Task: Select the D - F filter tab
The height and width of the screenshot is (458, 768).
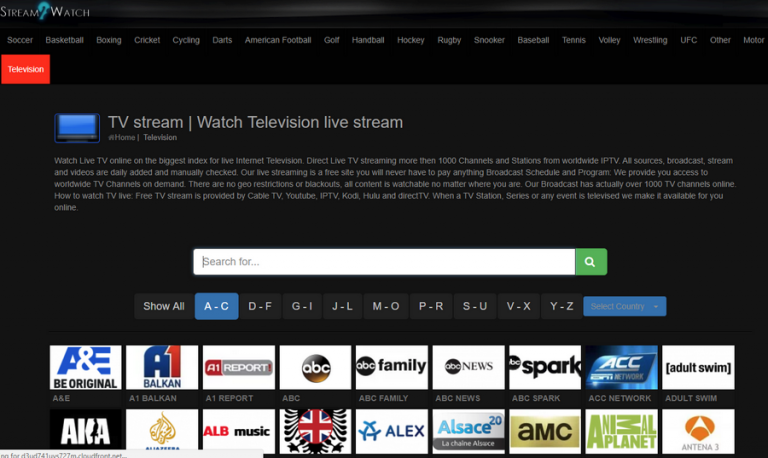Action: tap(260, 306)
